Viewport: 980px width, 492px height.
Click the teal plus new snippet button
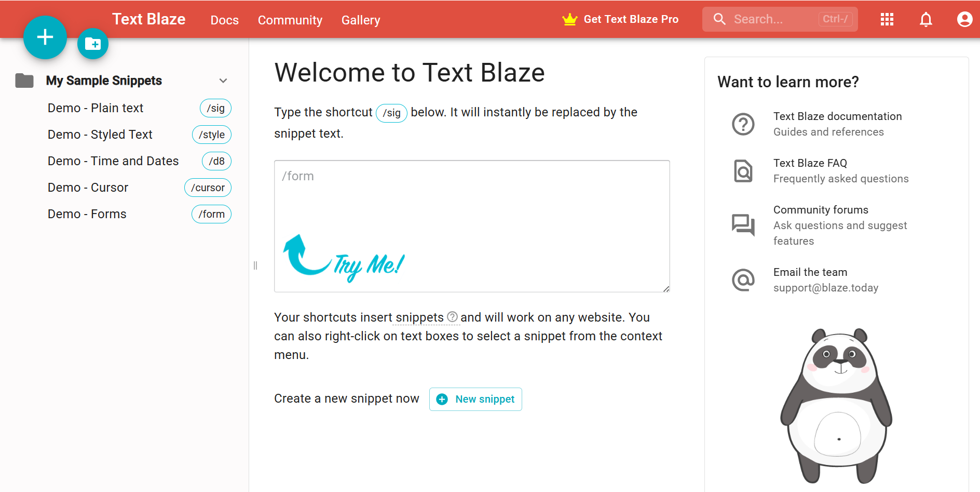[x=45, y=37]
